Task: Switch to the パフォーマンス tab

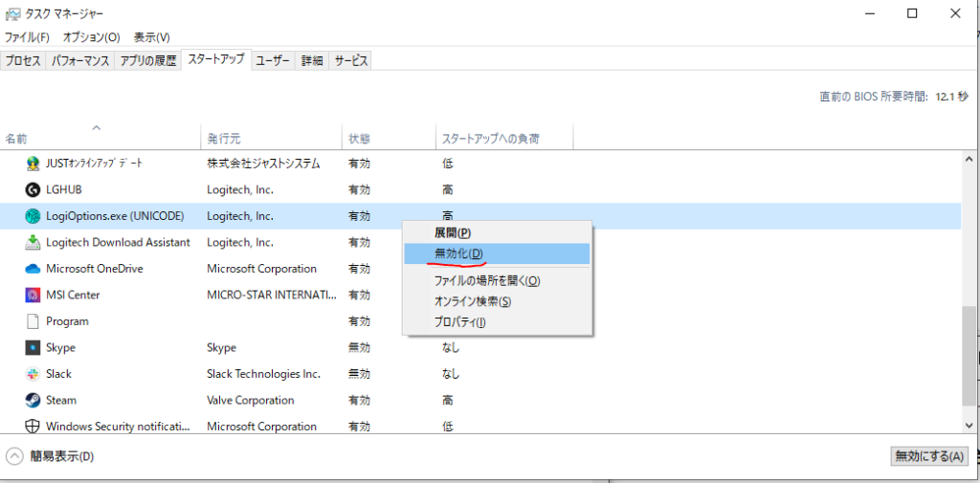Action: click(x=80, y=61)
